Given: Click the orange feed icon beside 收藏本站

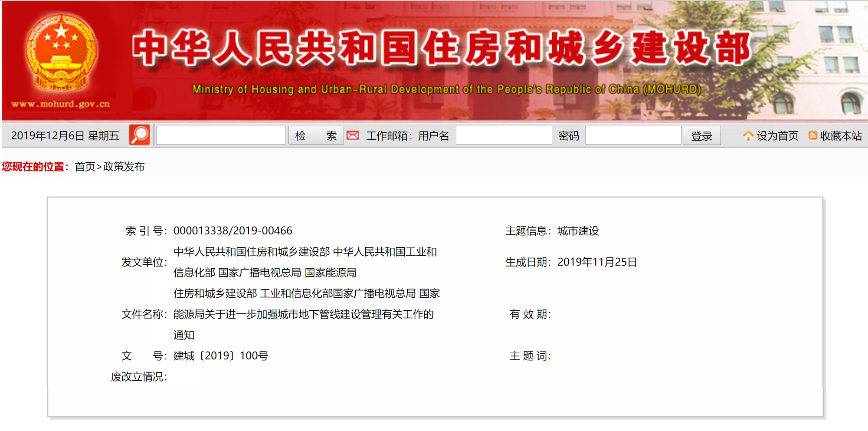Looking at the screenshot, I should coord(812,135).
